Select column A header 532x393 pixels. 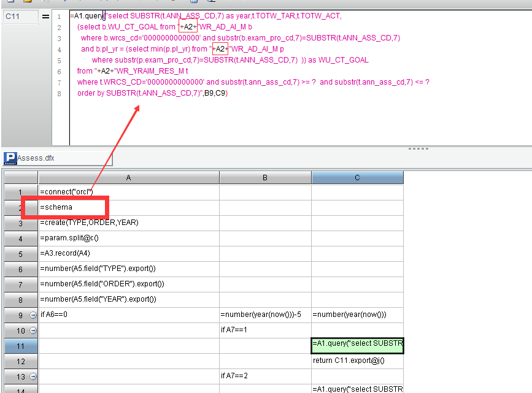click(128, 177)
